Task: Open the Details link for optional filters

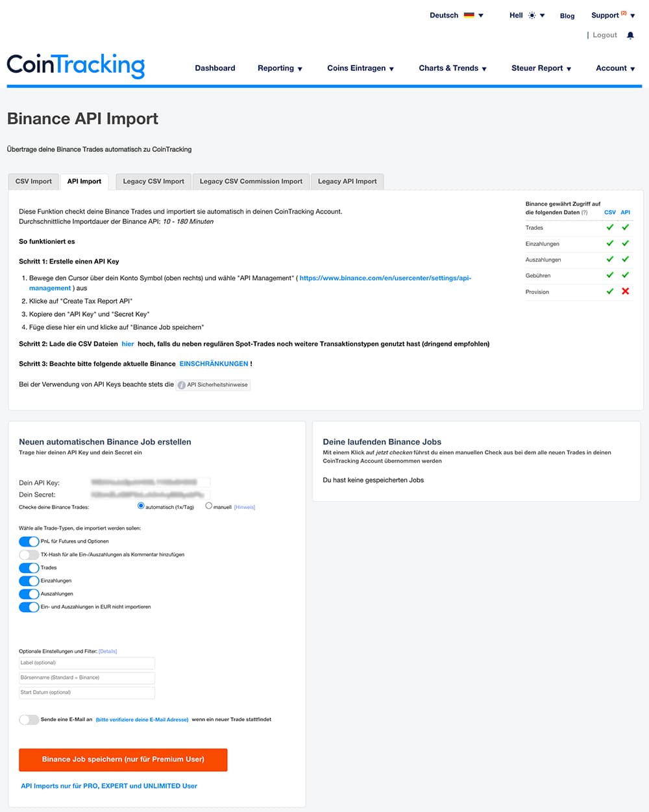Action: pos(108,651)
